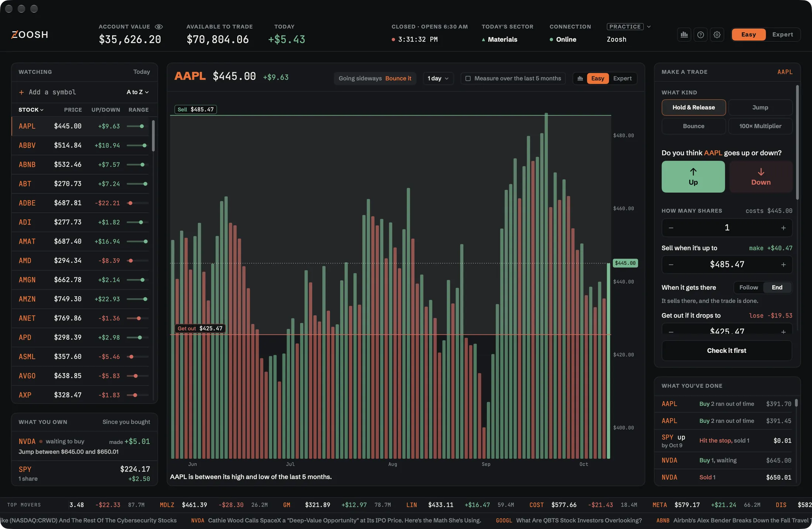Select Jump trade kind
The height and width of the screenshot is (529, 812).
(760, 107)
